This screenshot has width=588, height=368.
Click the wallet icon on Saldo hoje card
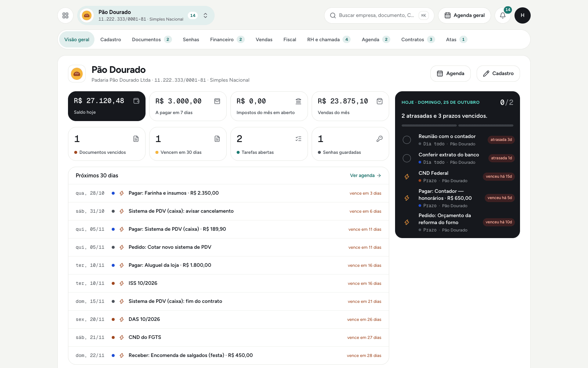click(x=136, y=101)
